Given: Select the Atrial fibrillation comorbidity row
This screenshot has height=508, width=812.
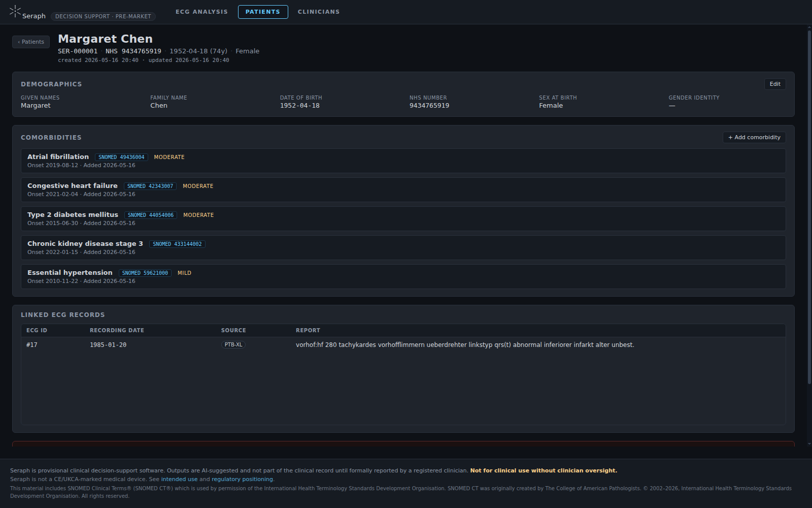Looking at the screenshot, I should point(403,161).
